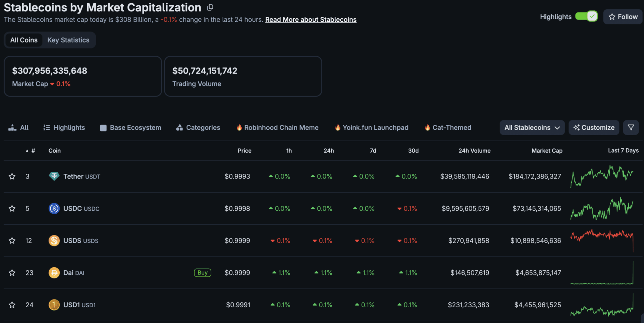Viewport: 644px width, 323px height.
Task: Open Cat-Themed trending category
Action: pos(448,128)
